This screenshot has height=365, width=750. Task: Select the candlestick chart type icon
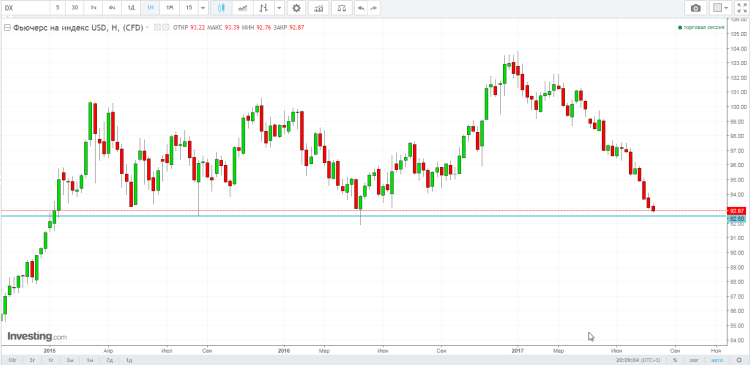point(221,8)
